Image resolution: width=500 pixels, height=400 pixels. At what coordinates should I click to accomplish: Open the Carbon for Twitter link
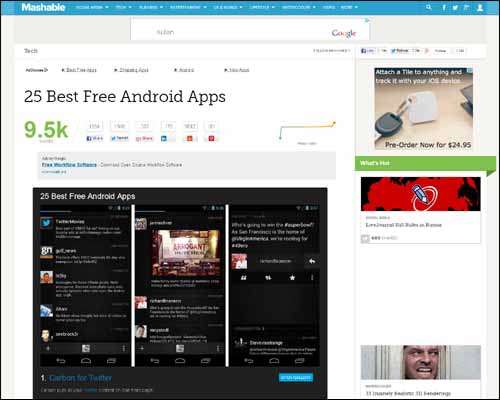pos(80,378)
